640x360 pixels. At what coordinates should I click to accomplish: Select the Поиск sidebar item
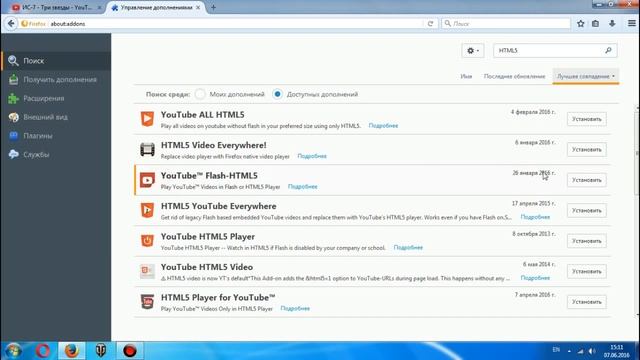56,61
